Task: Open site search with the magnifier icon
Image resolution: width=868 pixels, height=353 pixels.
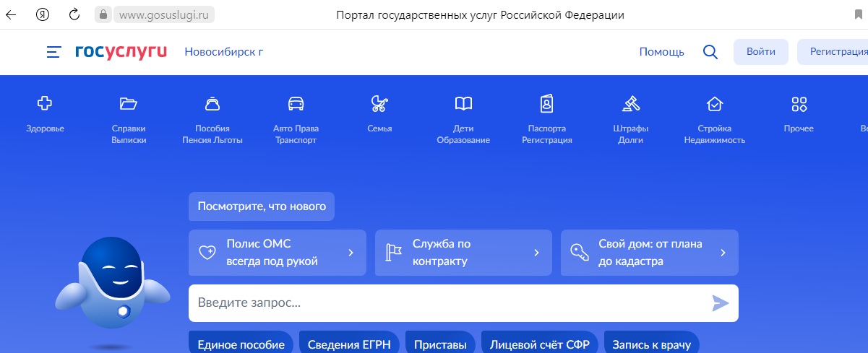Action: [x=710, y=52]
